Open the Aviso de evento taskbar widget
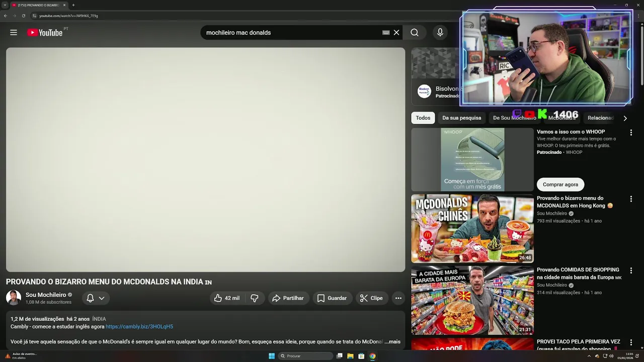Screen dimensions: 644x362 click(x=21, y=356)
